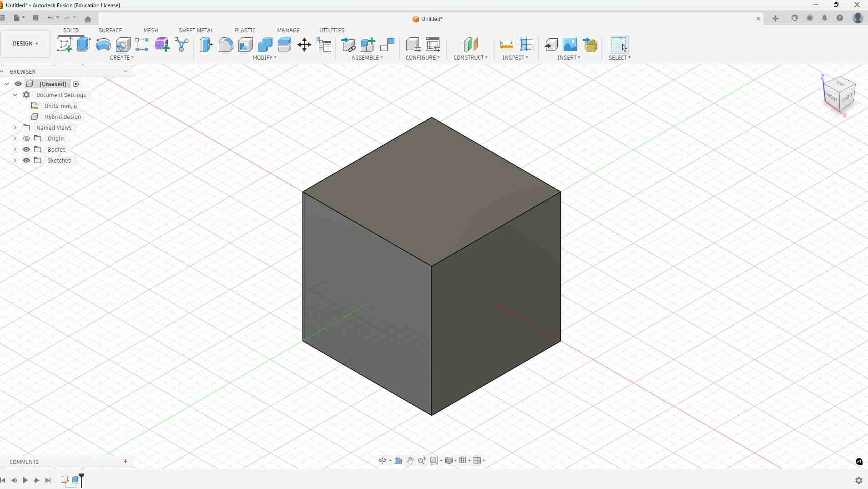Image resolution: width=868 pixels, height=489 pixels.
Task: Select the Insert Canvas image tool
Action: click(x=570, y=45)
